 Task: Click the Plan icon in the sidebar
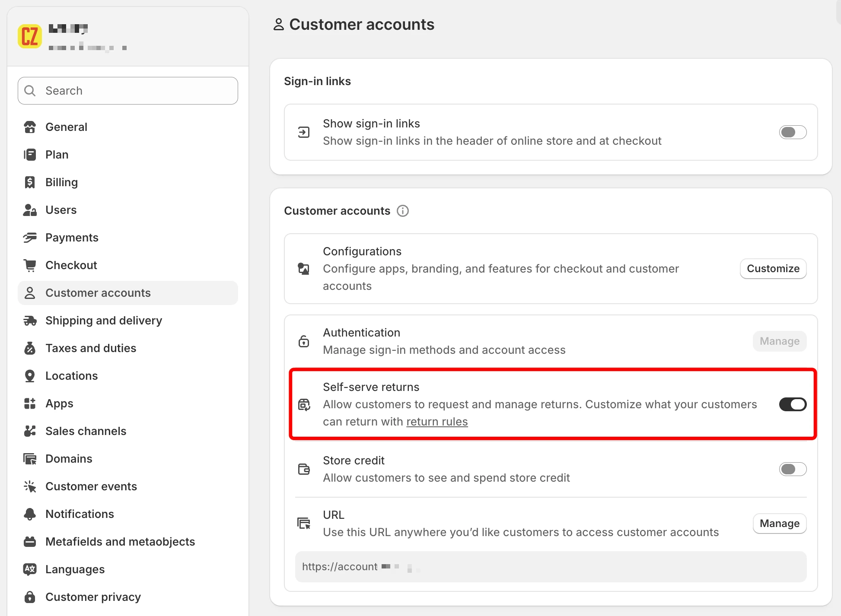(30, 155)
